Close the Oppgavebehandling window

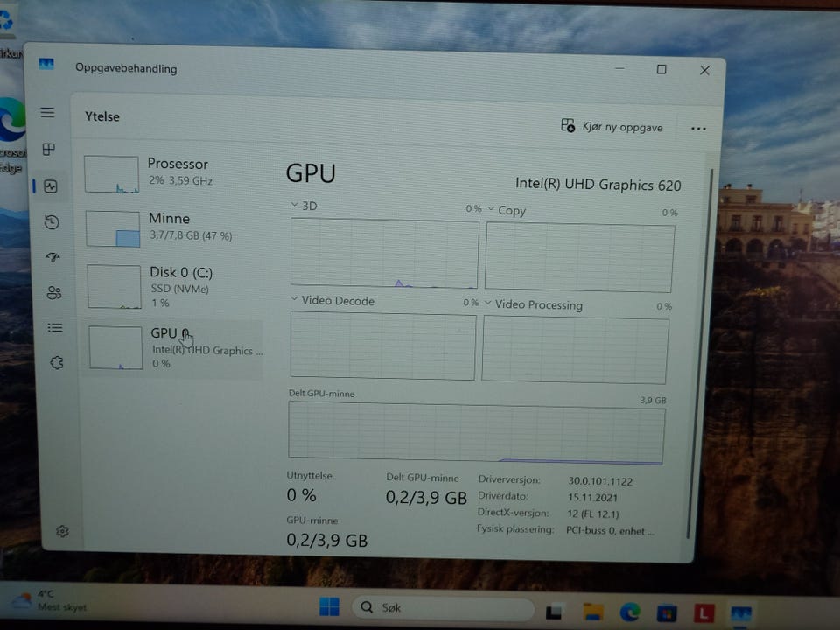point(704,70)
